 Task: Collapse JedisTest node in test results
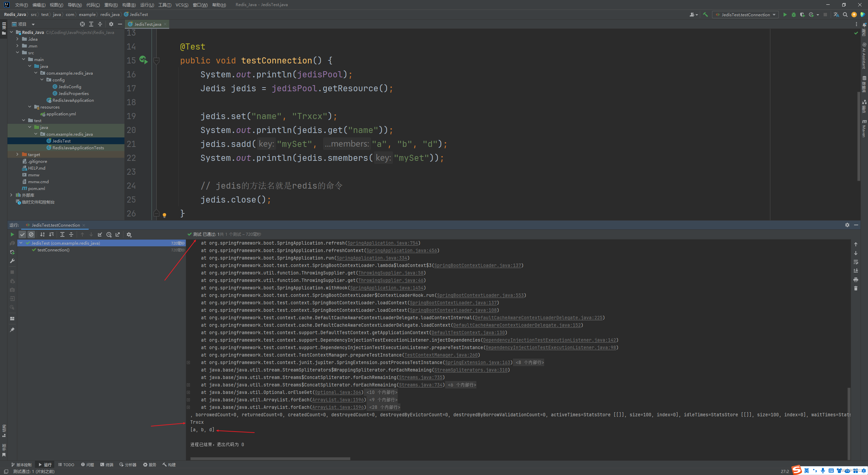pyautogui.click(x=21, y=243)
